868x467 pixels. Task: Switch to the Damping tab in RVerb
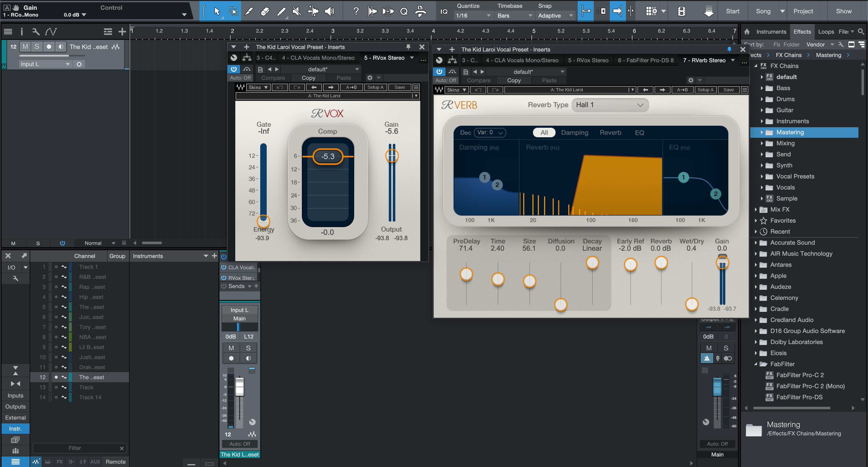pos(574,132)
